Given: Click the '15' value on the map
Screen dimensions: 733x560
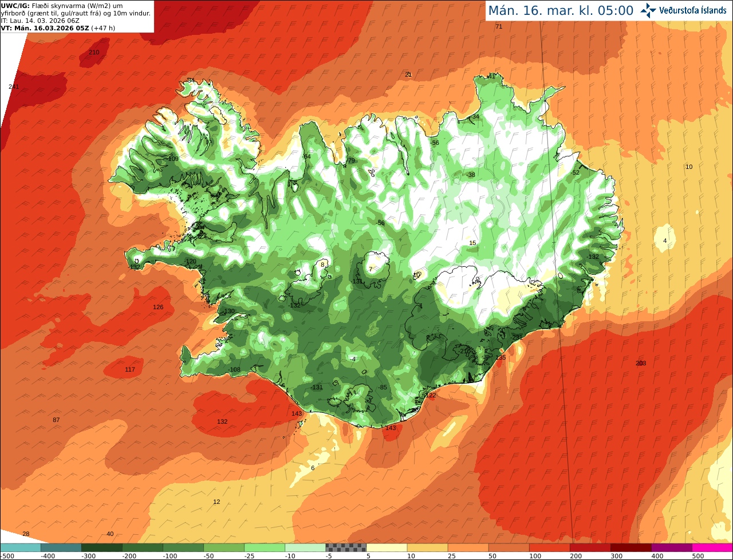Looking at the screenshot, I should [472, 243].
